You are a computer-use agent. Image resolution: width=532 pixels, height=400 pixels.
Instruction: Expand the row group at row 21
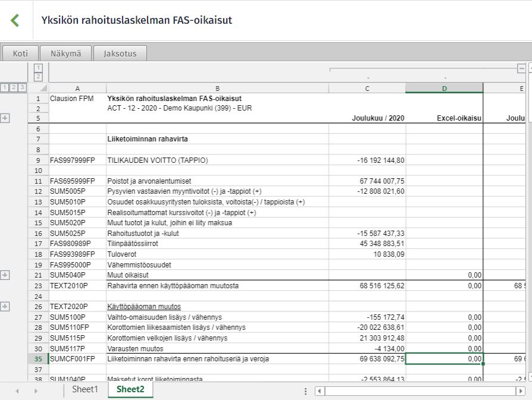coord(5,275)
